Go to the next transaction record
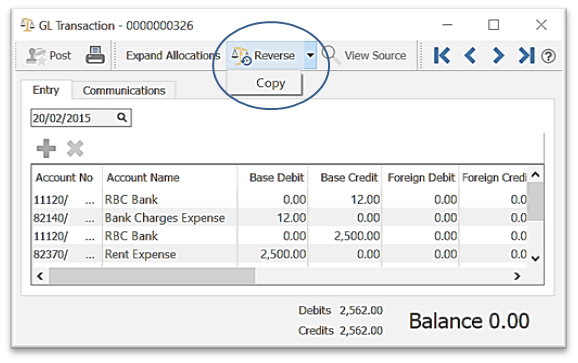Image resolution: width=578 pixels, height=363 pixels. point(498,56)
